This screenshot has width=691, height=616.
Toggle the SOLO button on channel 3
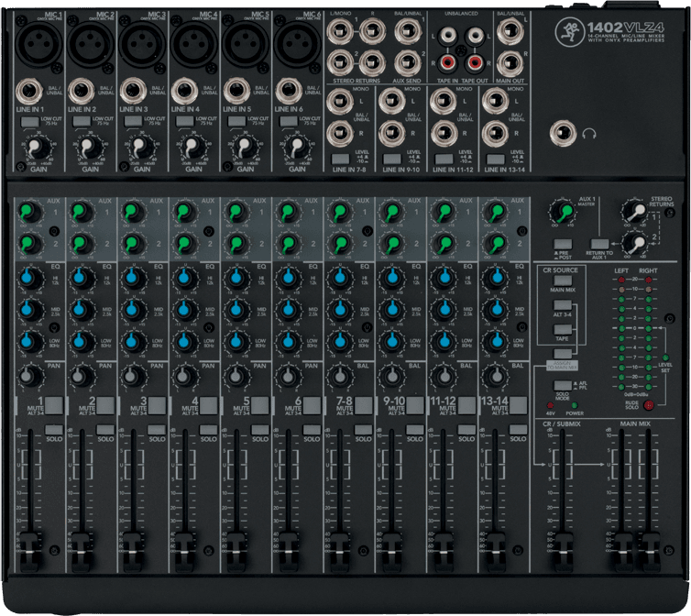[x=158, y=429]
